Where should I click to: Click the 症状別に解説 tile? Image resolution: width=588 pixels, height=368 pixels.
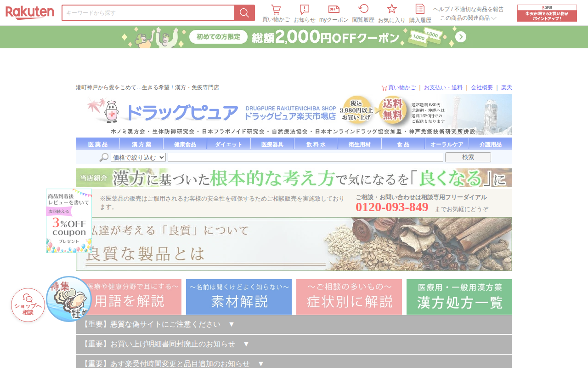tap(349, 297)
